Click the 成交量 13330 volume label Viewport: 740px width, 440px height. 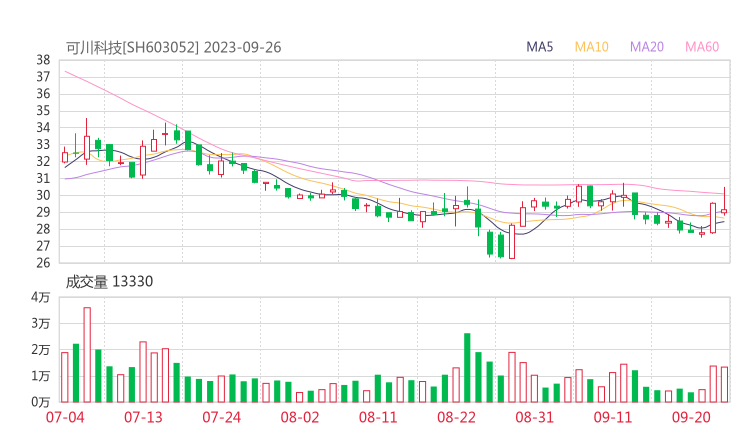tap(109, 282)
